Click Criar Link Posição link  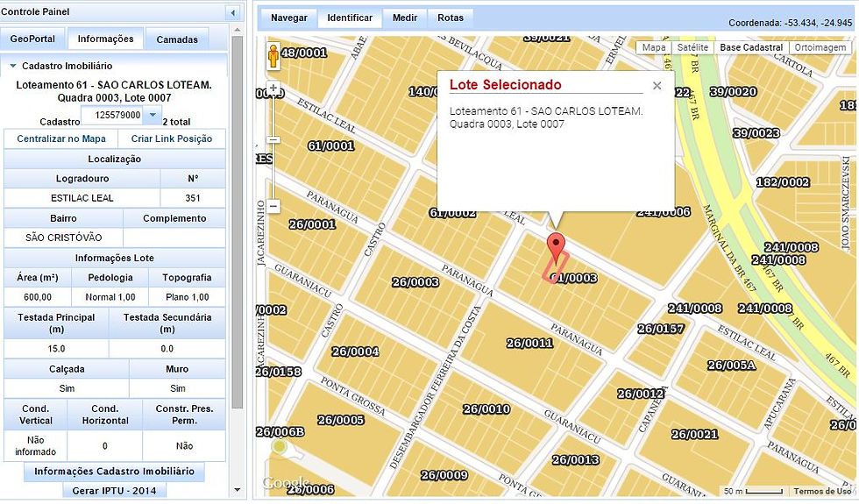(172, 139)
